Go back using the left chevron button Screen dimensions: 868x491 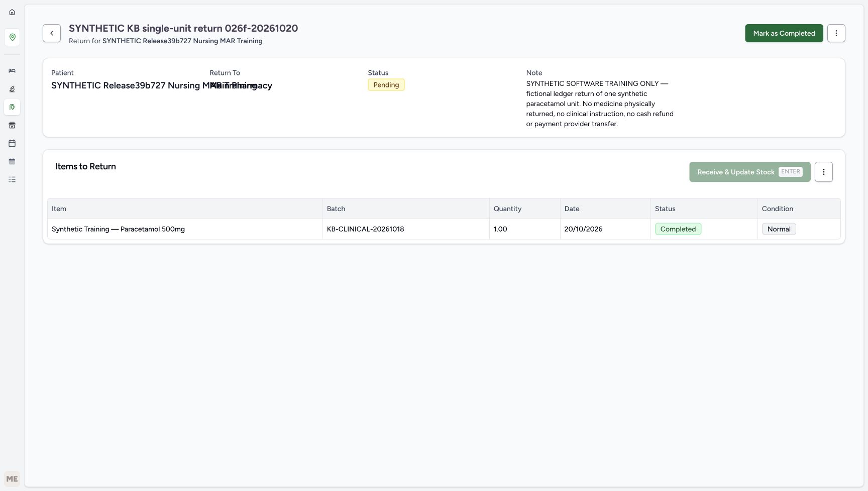(52, 33)
